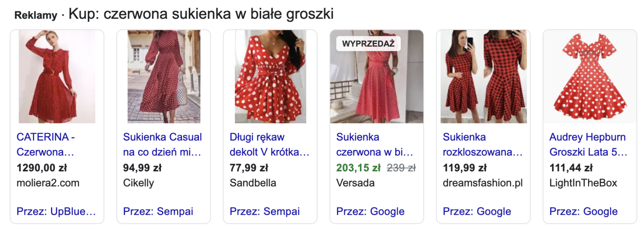This screenshot has height=233, width=644.
Task: Open the Długi rękaw dekolt V krótka link
Action: [269, 144]
